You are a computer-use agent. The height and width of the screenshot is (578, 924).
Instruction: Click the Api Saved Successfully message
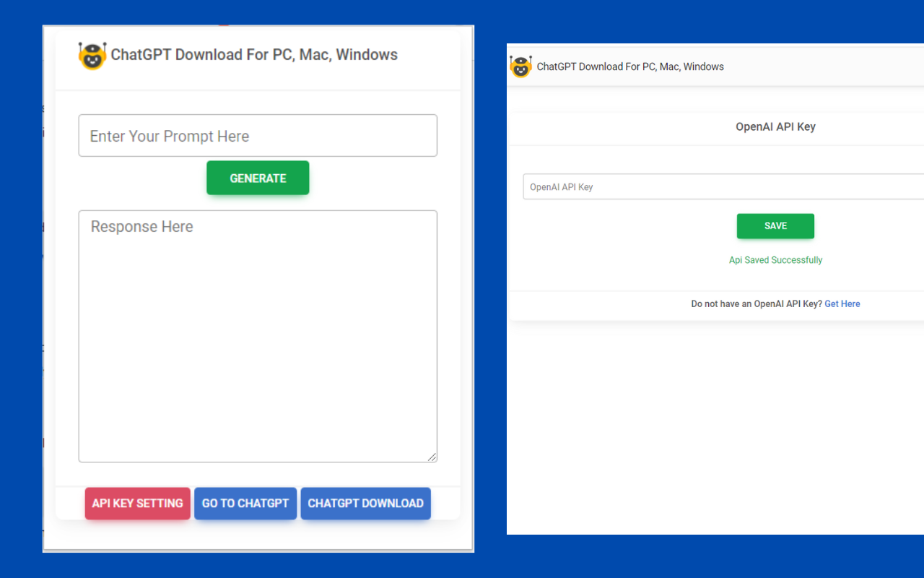pos(775,260)
